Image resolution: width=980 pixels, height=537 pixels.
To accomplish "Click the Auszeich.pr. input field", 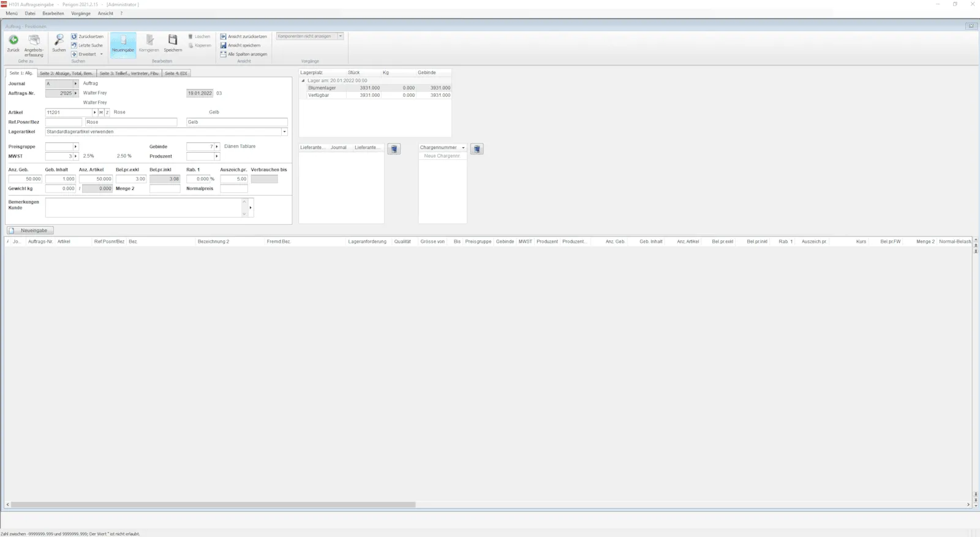I will tap(234, 179).
